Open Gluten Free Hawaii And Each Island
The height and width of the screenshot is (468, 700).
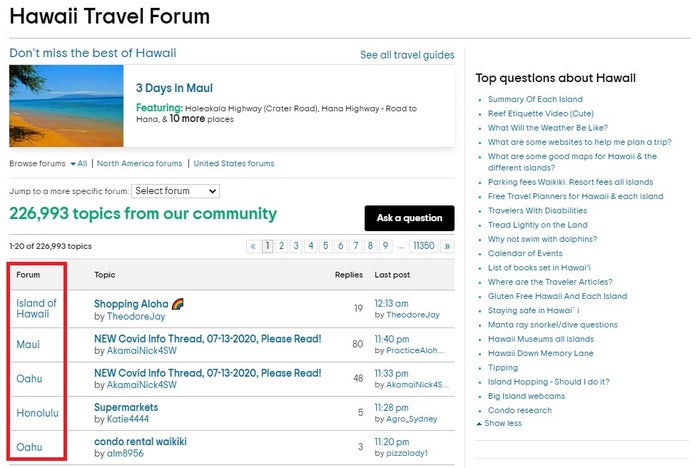click(x=557, y=297)
